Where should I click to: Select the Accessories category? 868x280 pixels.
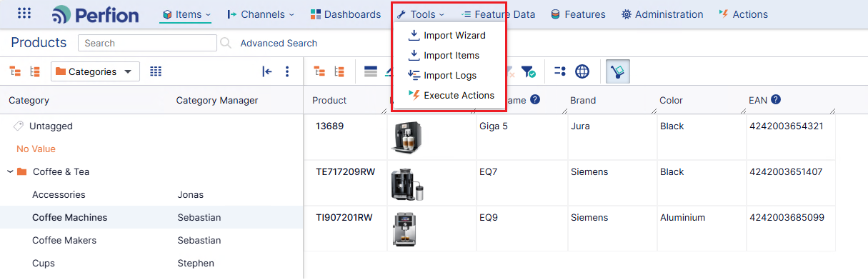pyautogui.click(x=59, y=195)
